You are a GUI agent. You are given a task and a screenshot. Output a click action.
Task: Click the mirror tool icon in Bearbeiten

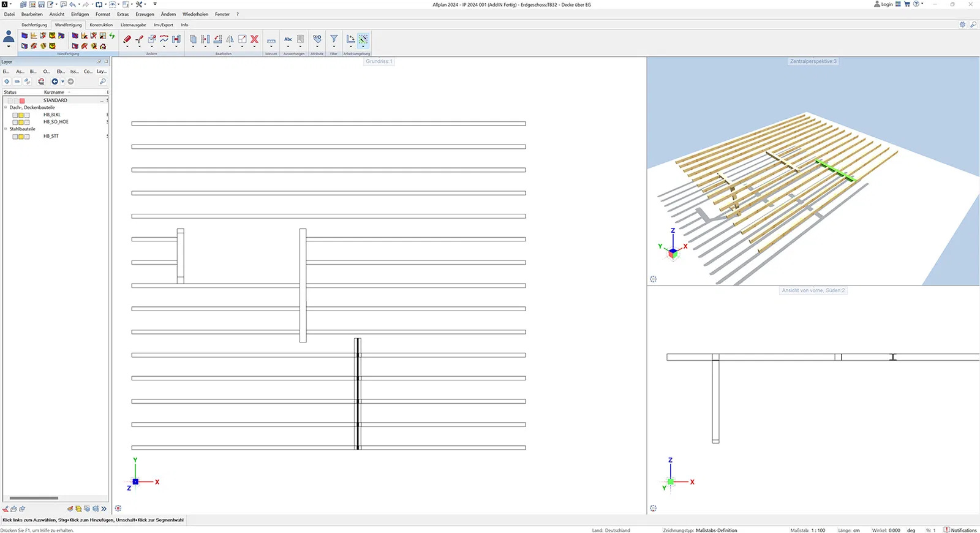230,39
